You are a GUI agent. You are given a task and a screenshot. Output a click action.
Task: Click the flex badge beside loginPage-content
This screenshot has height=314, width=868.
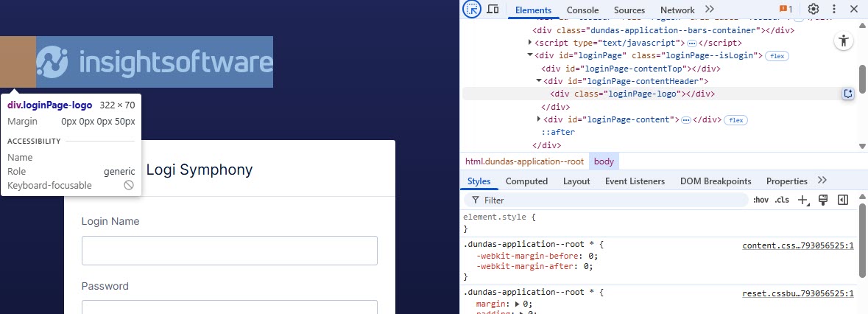[x=735, y=120]
